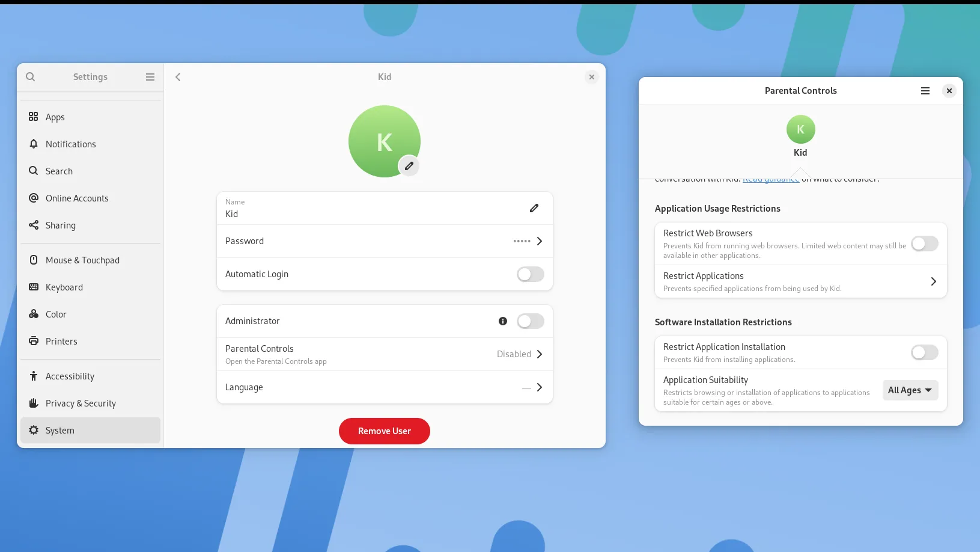Open Password settings chevron
Image resolution: width=980 pixels, height=552 pixels.
tap(540, 241)
